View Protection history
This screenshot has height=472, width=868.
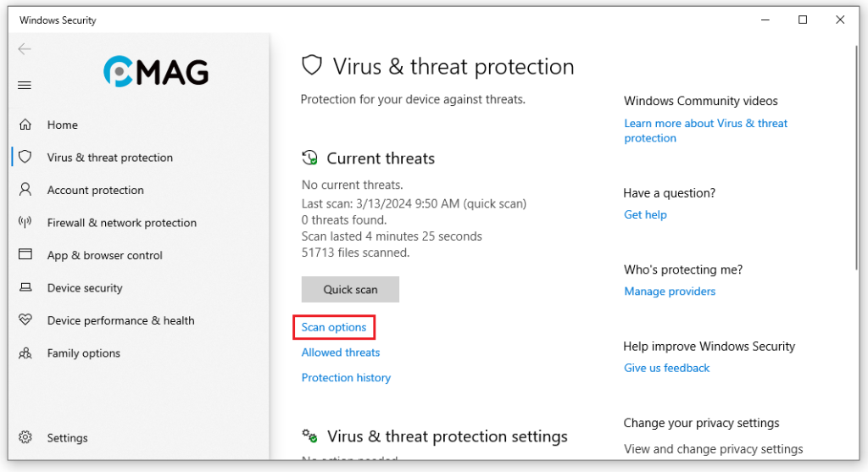pos(346,378)
